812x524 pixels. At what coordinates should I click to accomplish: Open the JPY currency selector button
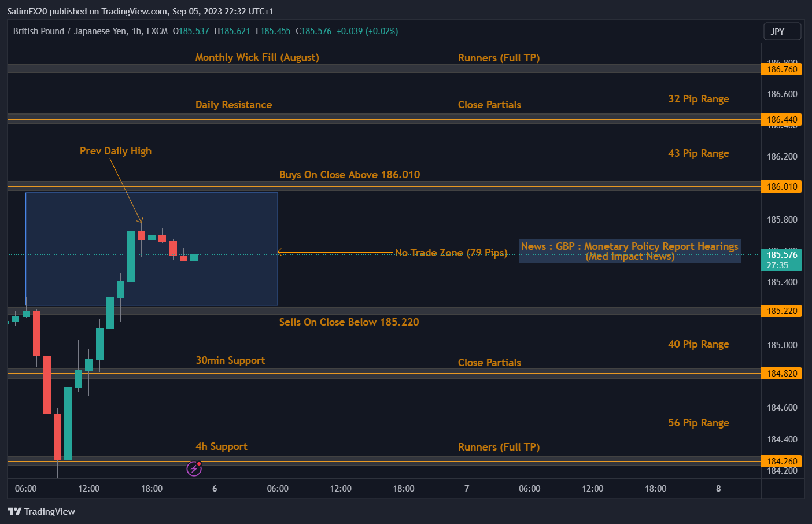[783, 31]
